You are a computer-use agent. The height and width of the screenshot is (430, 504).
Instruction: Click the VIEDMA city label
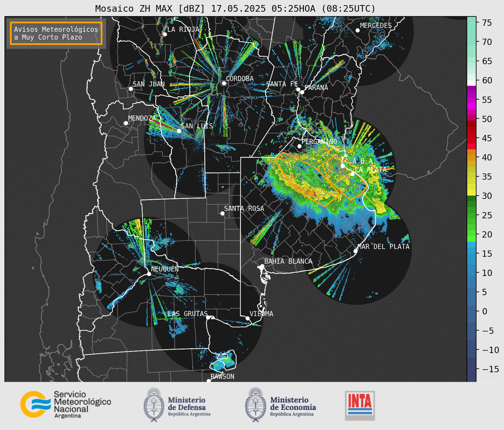pyautogui.click(x=261, y=314)
